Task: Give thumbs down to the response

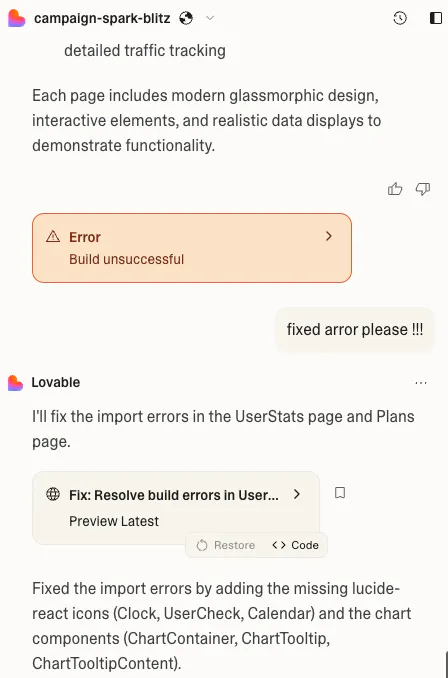Action: tap(422, 189)
